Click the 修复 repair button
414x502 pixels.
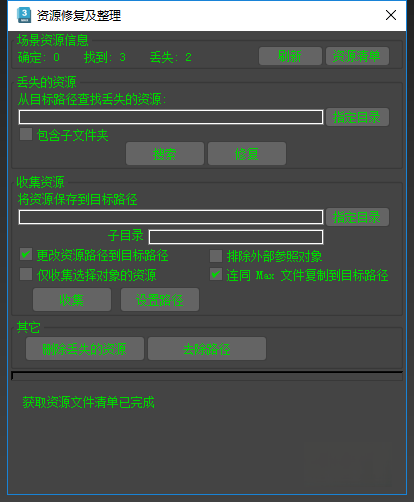(247, 154)
